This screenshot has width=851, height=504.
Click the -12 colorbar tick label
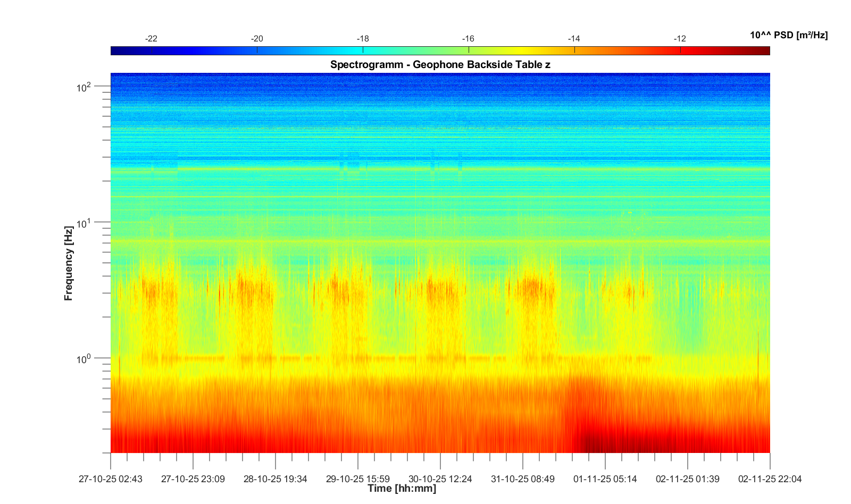tap(680, 39)
